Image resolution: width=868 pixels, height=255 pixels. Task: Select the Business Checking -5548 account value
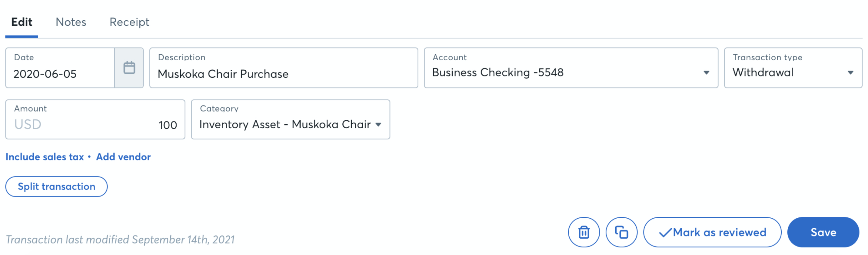pos(497,72)
